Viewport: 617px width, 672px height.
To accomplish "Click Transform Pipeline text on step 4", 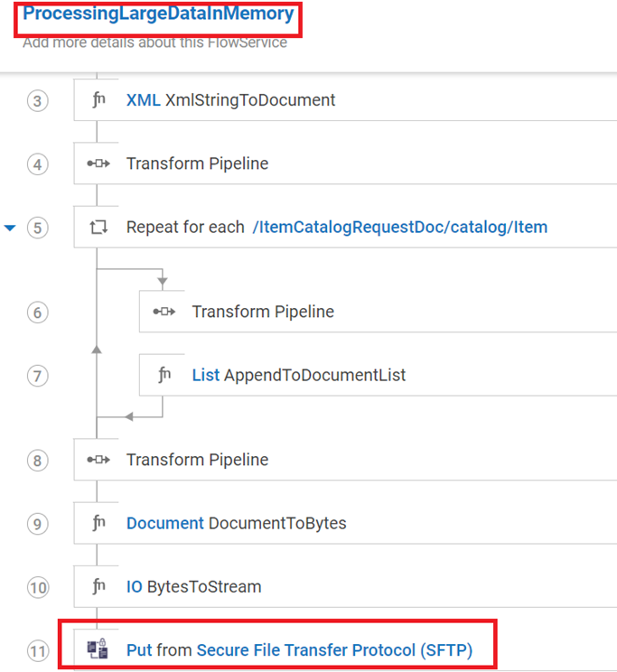I will pos(197,163).
